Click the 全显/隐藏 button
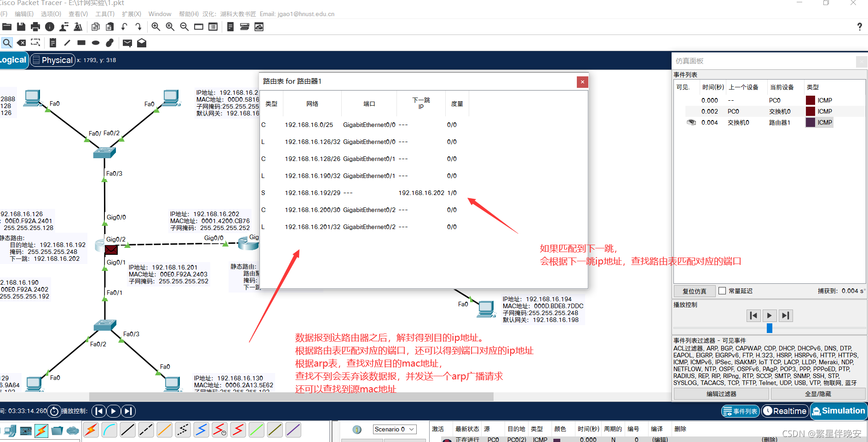The height and width of the screenshot is (442, 868). point(818,394)
